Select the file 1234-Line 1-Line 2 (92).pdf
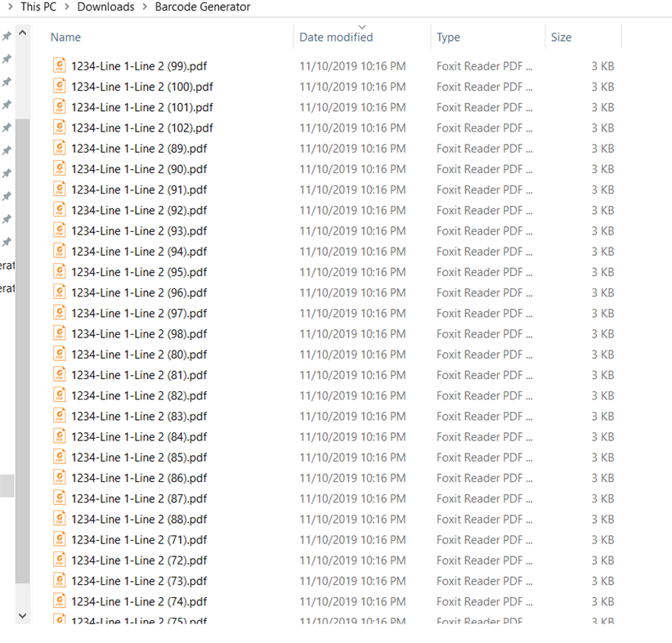 click(141, 210)
